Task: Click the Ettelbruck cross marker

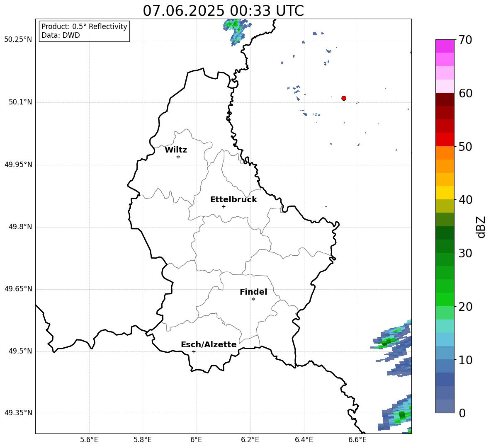Action: pos(224,206)
